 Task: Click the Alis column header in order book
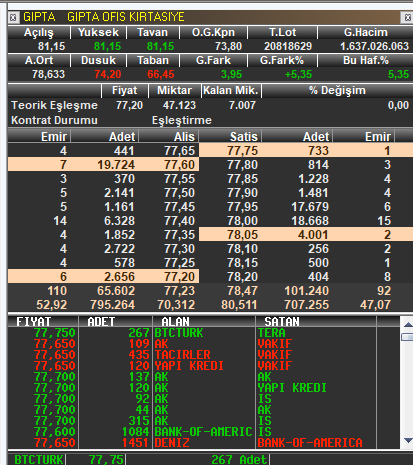click(x=184, y=137)
